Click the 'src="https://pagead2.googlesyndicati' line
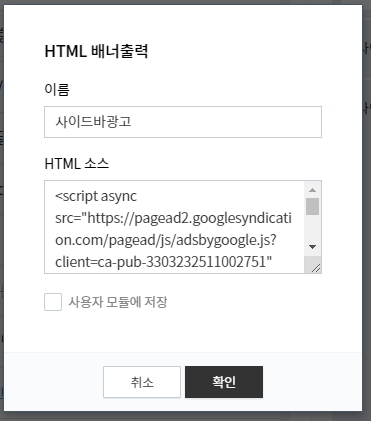This screenshot has width=371, height=421. click(173, 218)
